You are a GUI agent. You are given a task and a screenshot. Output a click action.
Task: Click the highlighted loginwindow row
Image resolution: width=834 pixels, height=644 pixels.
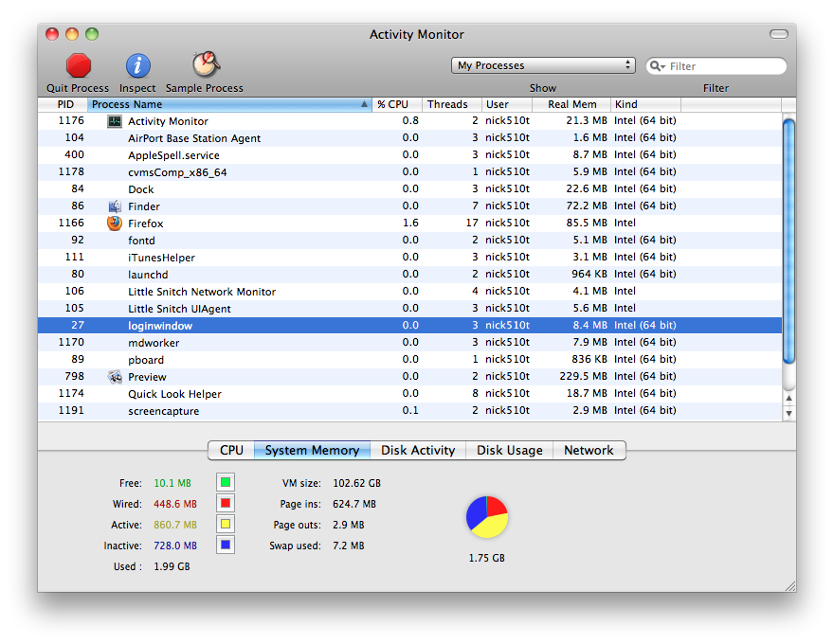409,325
